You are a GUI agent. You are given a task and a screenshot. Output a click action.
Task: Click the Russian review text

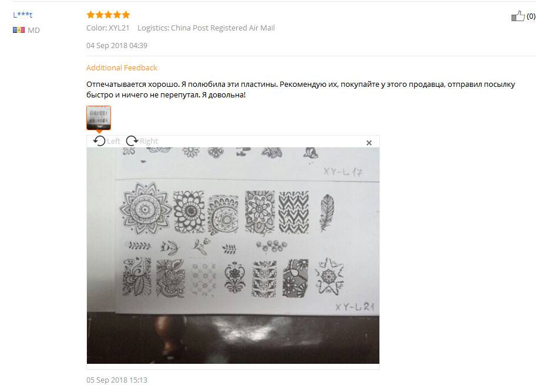coord(301,89)
